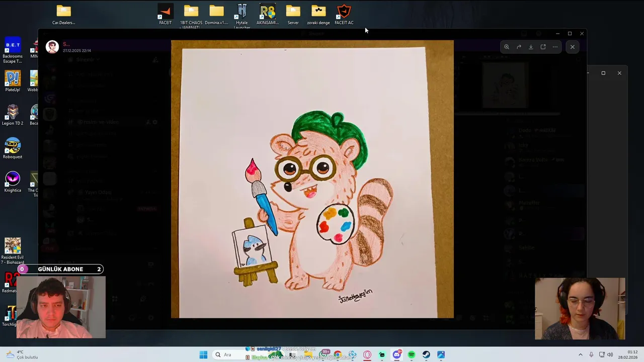Download the image using the download icon
644x362 pixels.
click(531, 47)
